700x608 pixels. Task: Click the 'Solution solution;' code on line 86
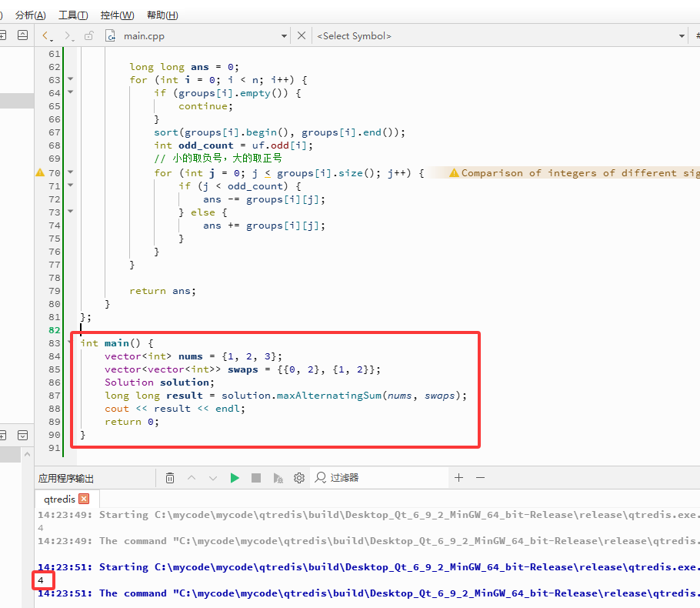159,383
